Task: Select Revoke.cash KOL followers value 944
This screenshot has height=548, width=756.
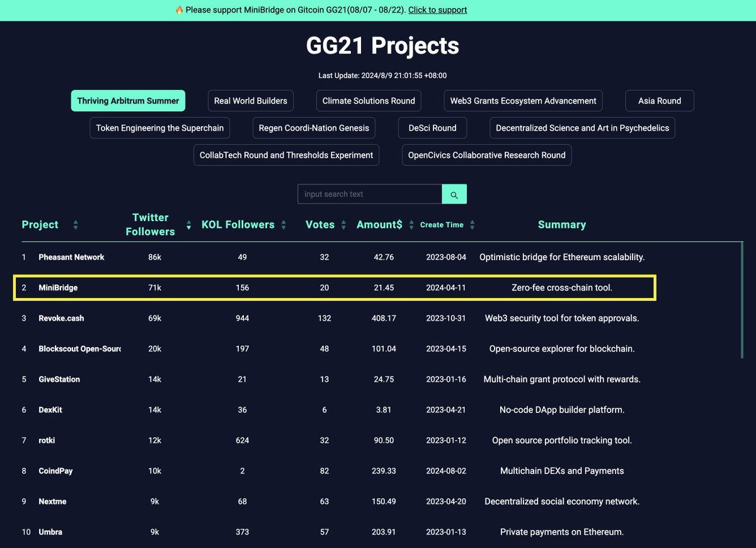Action: pos(242,318)
